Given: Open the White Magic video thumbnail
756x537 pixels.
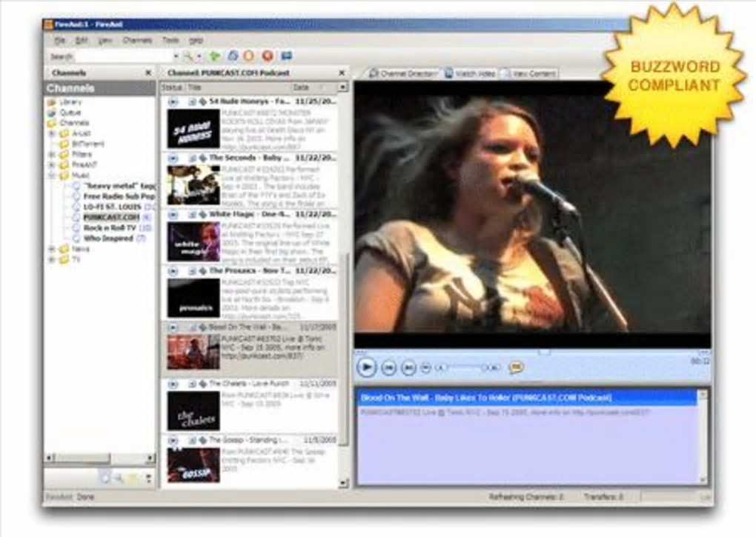Looking at the screenshot, I should [x=193, y=241].
